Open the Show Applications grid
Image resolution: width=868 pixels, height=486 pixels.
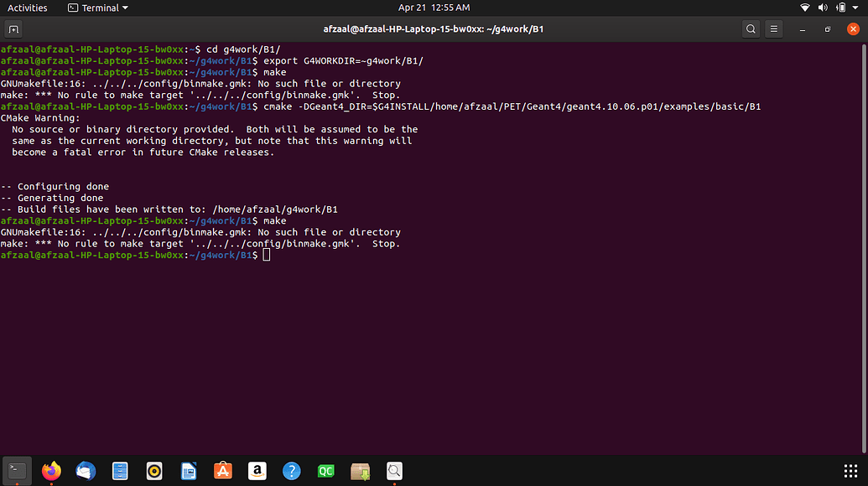[x=850, y=471]
